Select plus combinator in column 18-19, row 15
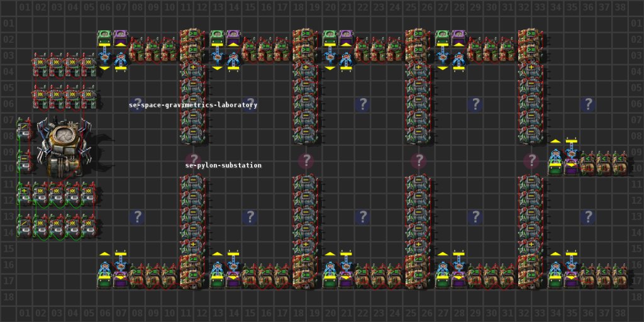The height and width of the screenshot is (322, 644). [x=306, y=246]
